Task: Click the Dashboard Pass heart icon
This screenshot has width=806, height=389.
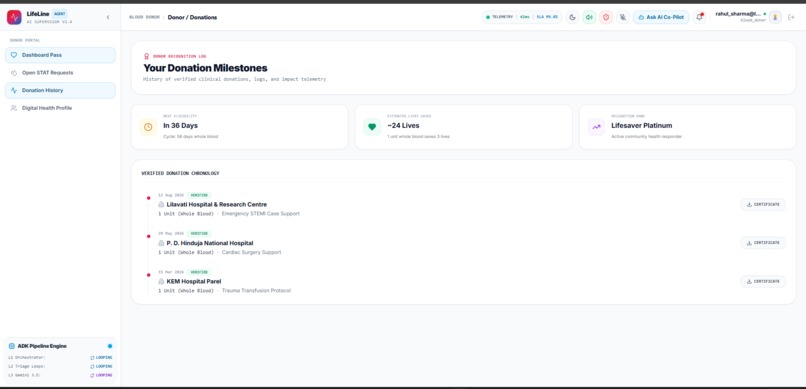Action: coord(14,55)
